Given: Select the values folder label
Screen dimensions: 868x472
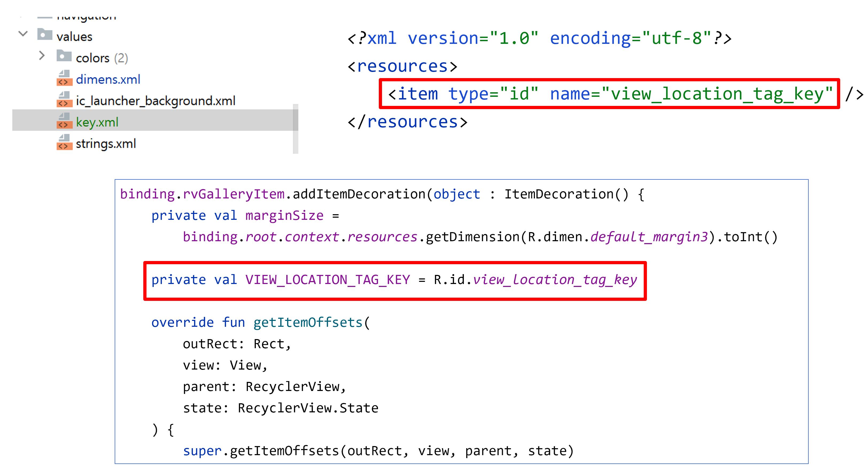Looking at the screenshot, I should 75,36.
